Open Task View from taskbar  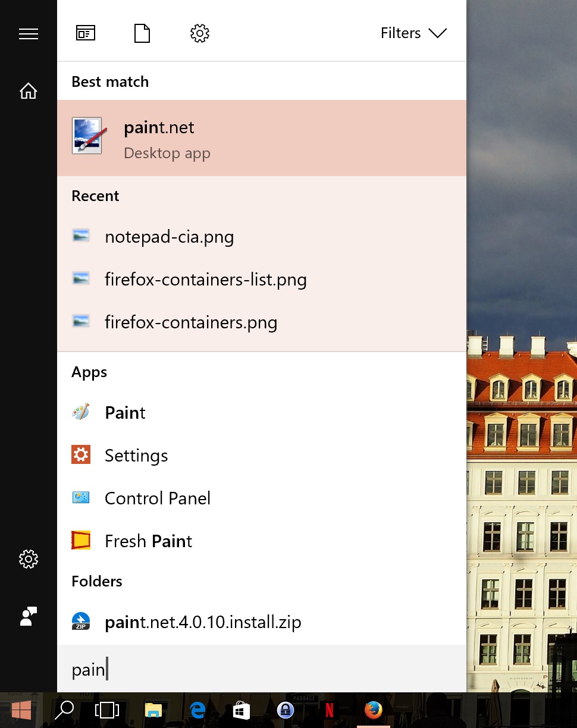107,710
